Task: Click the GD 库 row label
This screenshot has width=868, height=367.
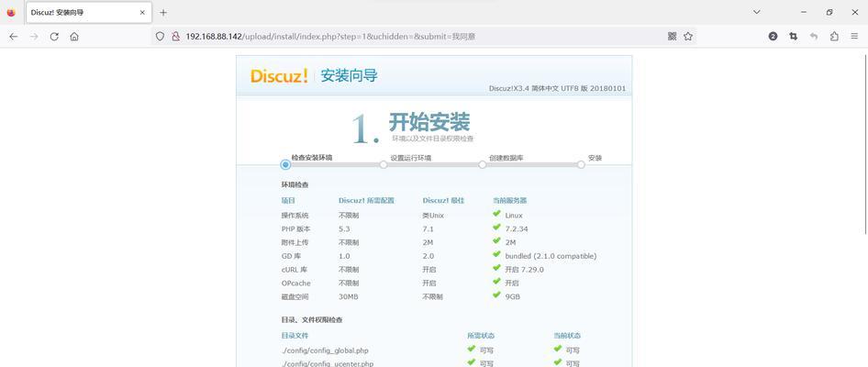Action: pyautogui.click(x=291, y=256)
